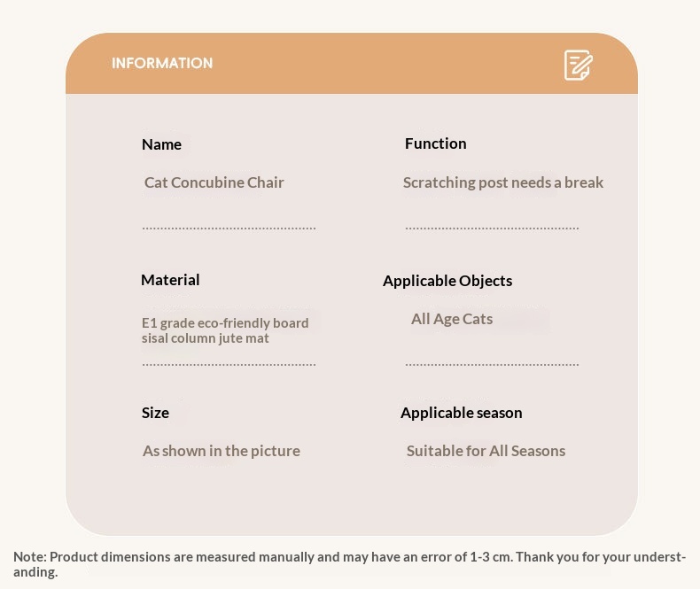Click Suitable for All Seasons text
The image size is (700, 589).
[486, 451]
